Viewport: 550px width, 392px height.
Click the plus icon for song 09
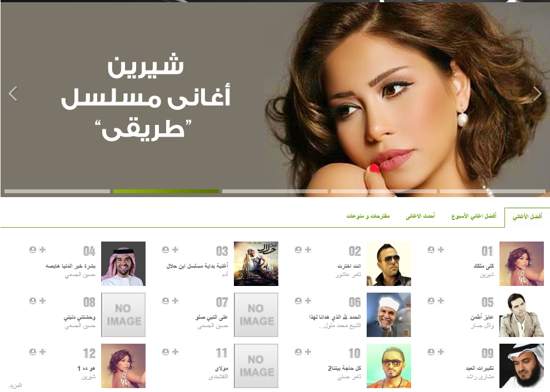pyautogui.click(x=441, y=351)
